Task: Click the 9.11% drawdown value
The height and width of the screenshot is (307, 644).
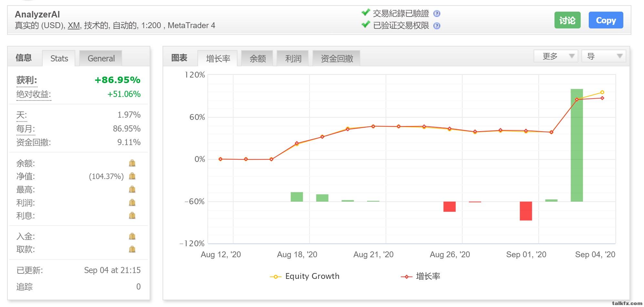Action: coord(129,142)
